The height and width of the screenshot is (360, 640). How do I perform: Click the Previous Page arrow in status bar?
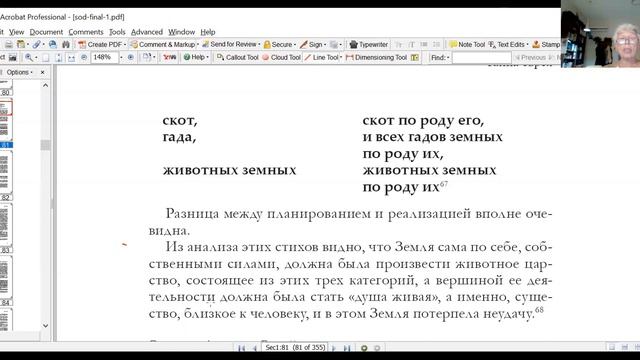click(255, 348)
